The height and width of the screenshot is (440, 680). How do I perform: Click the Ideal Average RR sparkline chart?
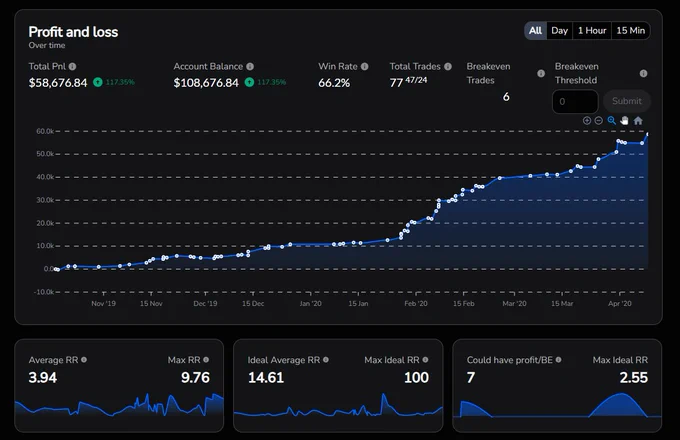click(x=338, y=405)
